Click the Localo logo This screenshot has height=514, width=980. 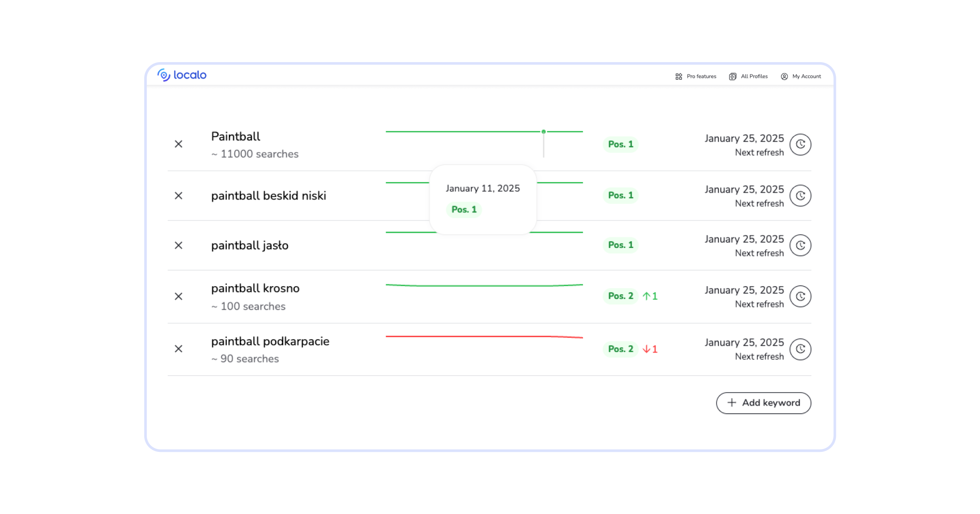click(x=182, y=75)
